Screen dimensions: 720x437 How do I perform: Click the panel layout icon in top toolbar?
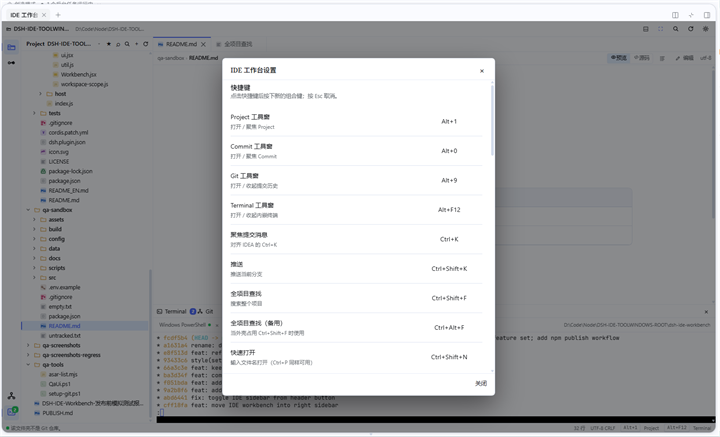pos(646,29)
